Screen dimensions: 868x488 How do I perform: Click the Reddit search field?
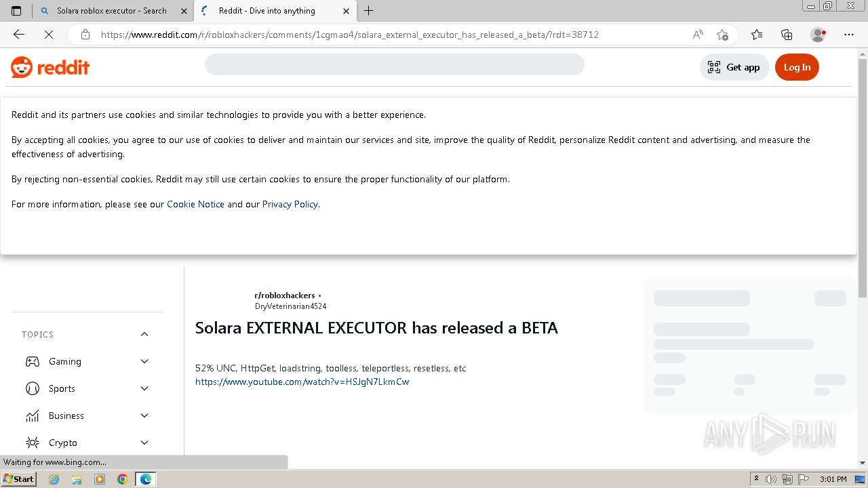pyautogui.click(x=395, y=64)
